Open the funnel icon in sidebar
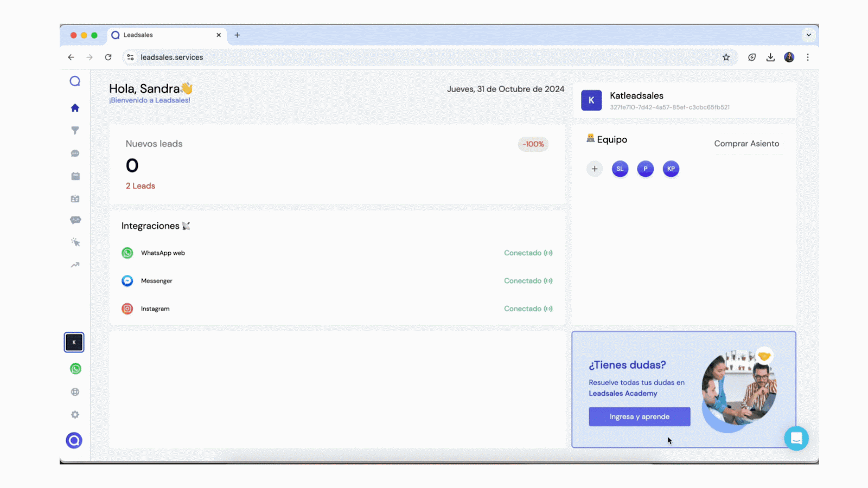 (x=75, y=131)
